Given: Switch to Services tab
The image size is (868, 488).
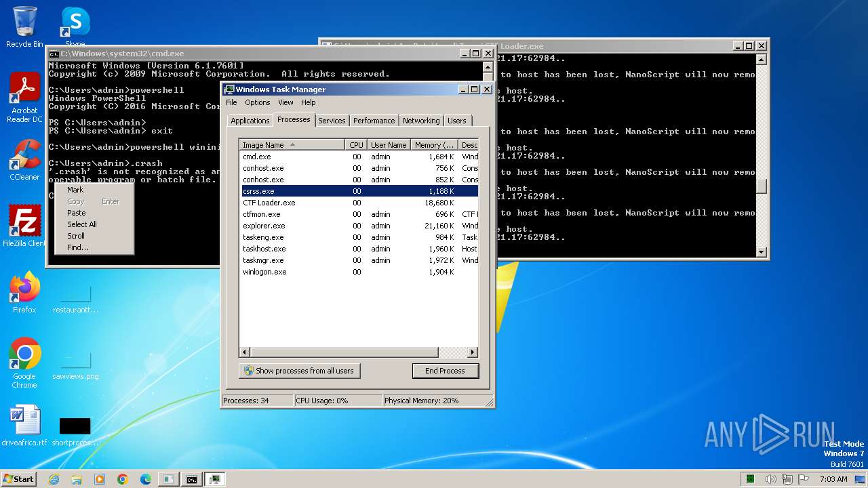Looking at the screenshot, I should click(x=332, y=121).
